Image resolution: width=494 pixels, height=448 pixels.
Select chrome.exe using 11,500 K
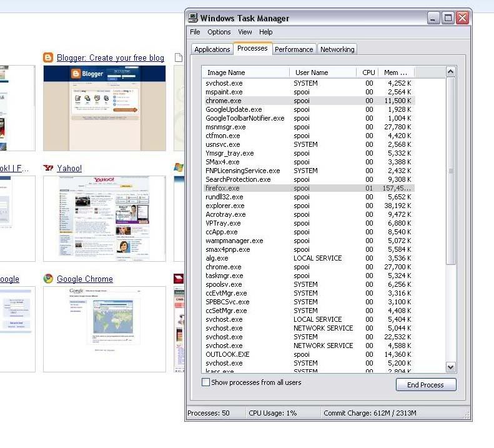coord(309,101)
